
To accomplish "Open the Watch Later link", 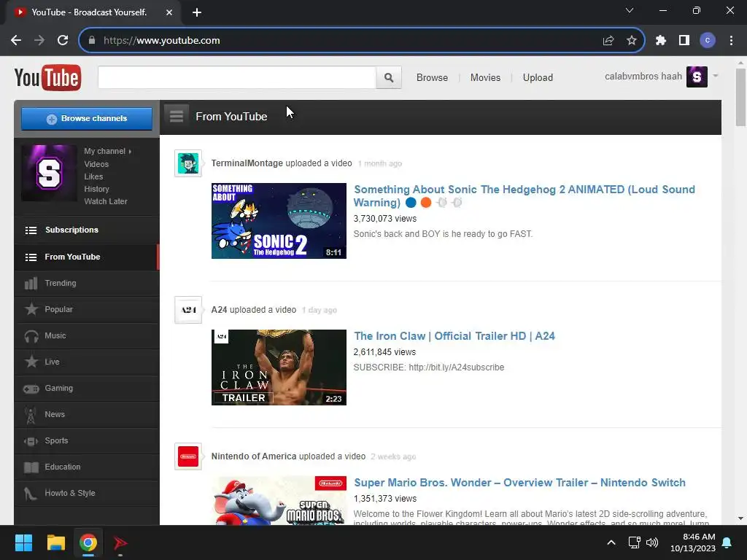I will 106,201.
